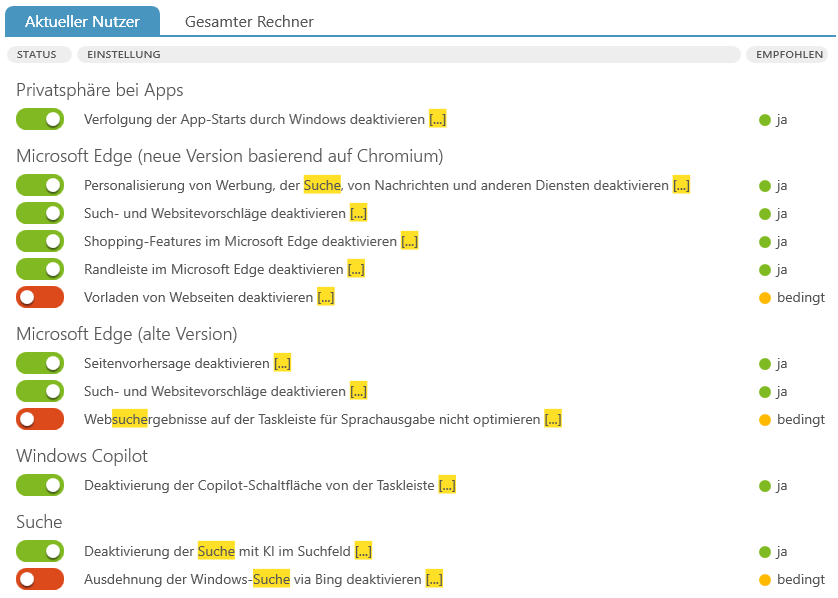The width and height of the screenshot is (838, 598).
Task: Click Seitenvorhersage deaktivieren text
Action: 176,363
